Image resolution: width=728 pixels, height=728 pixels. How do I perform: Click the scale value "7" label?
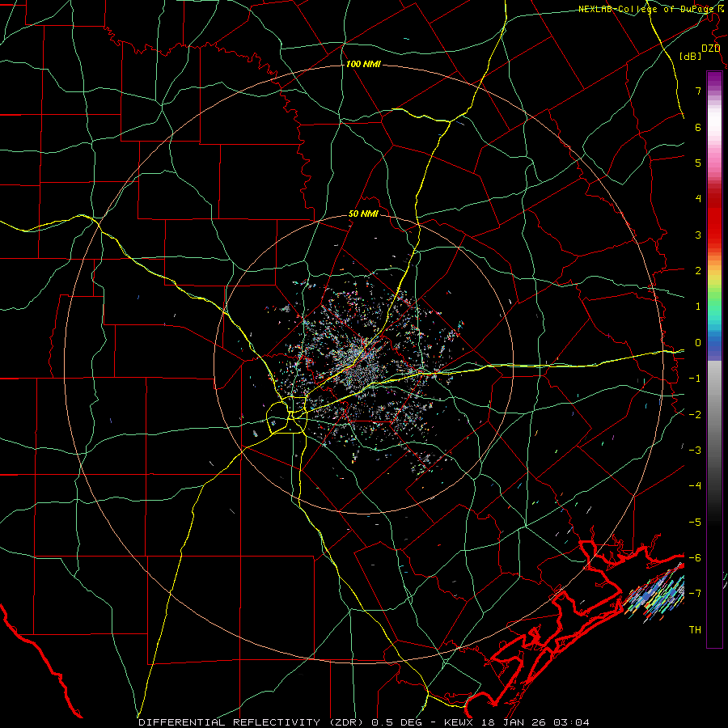tap(698, 91)
